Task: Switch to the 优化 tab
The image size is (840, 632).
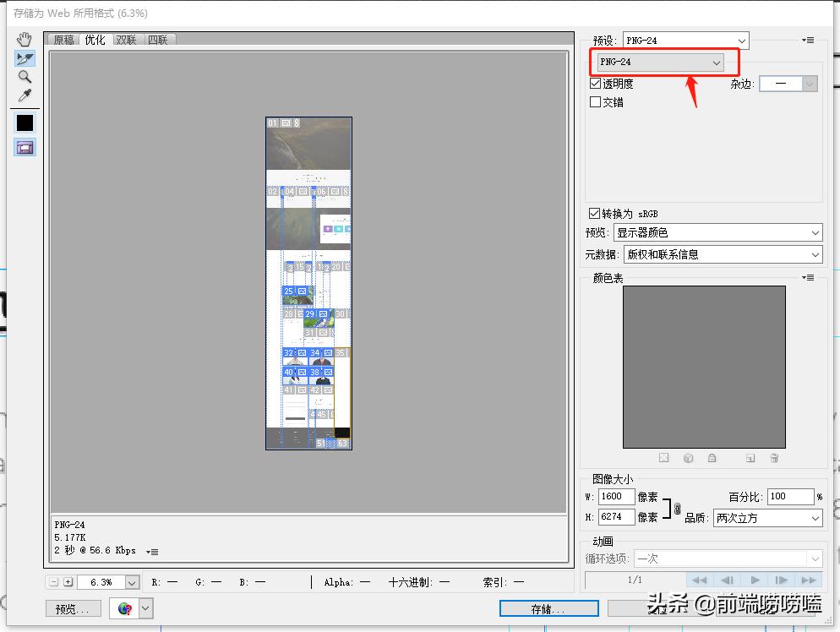Action: (x=95, y=40)
